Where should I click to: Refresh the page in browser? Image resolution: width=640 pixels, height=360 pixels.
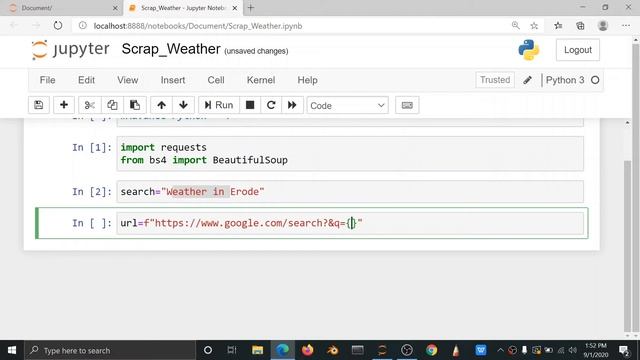(58, 26)
